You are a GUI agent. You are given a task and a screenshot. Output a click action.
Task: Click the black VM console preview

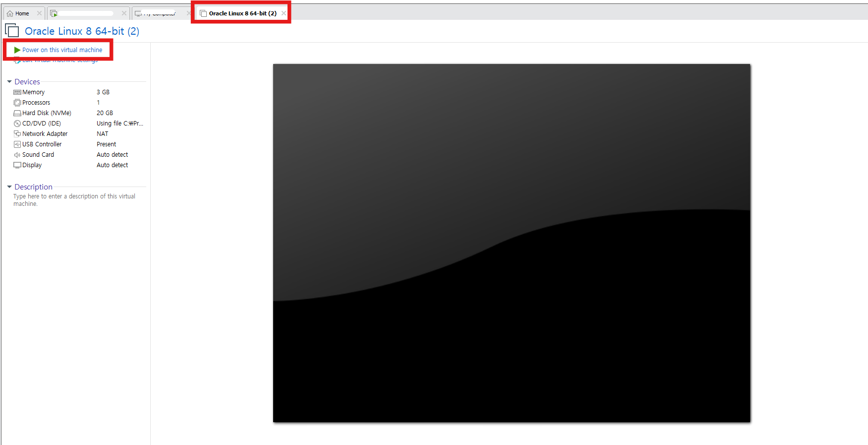(x=512, y=243)
